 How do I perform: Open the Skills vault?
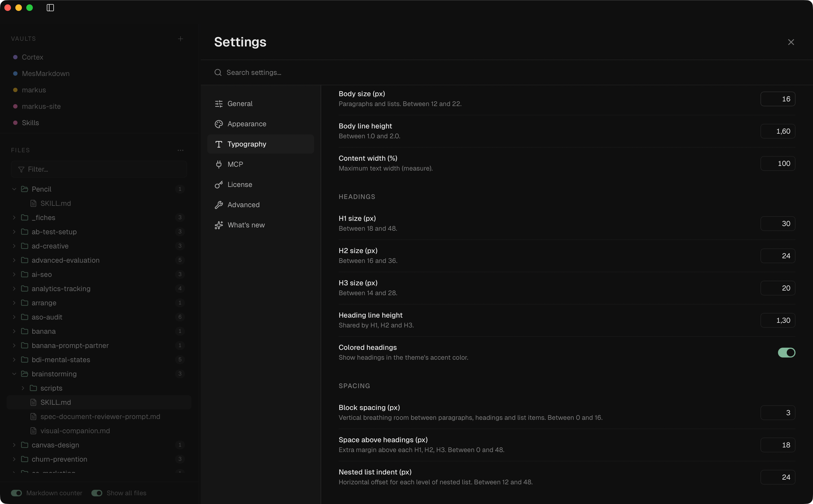tap(30, 123)
